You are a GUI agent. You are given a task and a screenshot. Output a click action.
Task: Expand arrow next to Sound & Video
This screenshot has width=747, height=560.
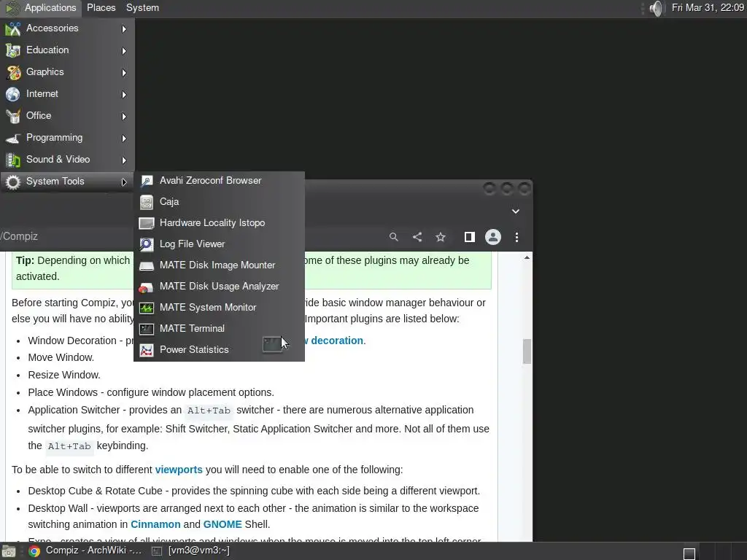click(124, 160)
